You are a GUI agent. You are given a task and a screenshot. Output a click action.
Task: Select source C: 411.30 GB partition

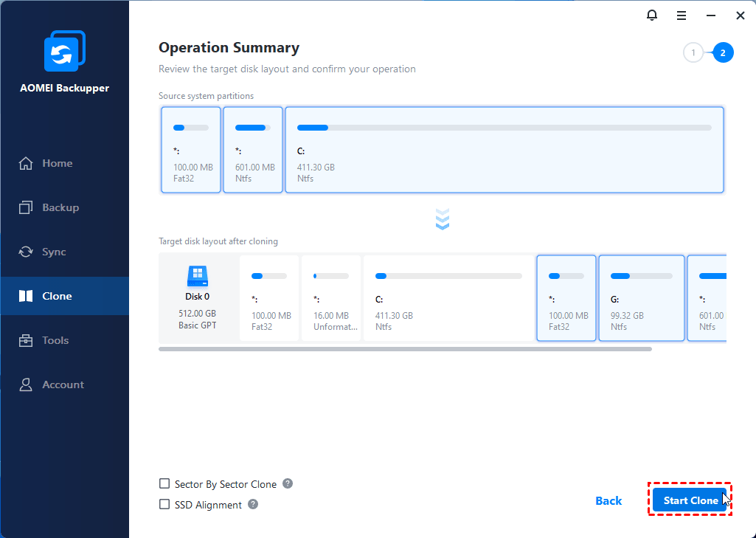tap(504, 150)
